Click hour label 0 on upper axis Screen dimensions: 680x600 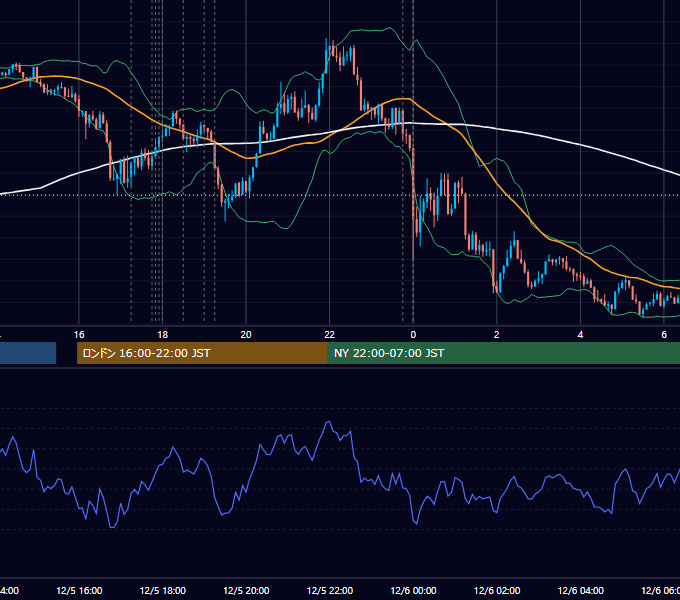coord(413,335)
